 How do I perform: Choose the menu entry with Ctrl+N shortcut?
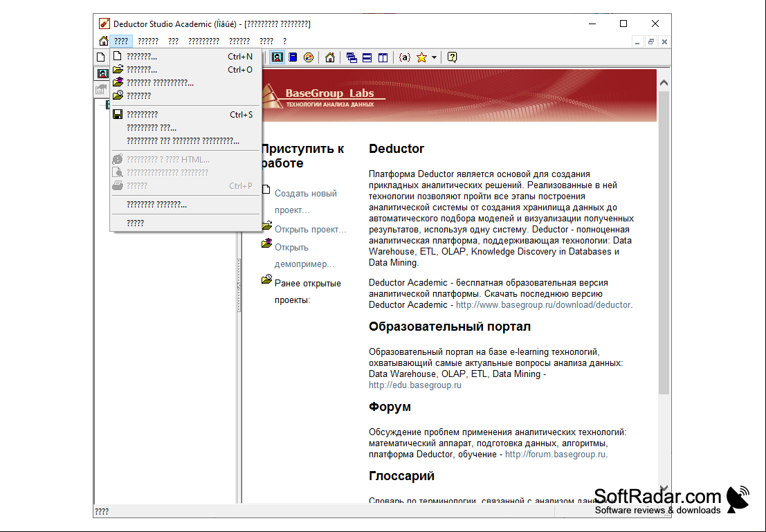tap(185, 57)
